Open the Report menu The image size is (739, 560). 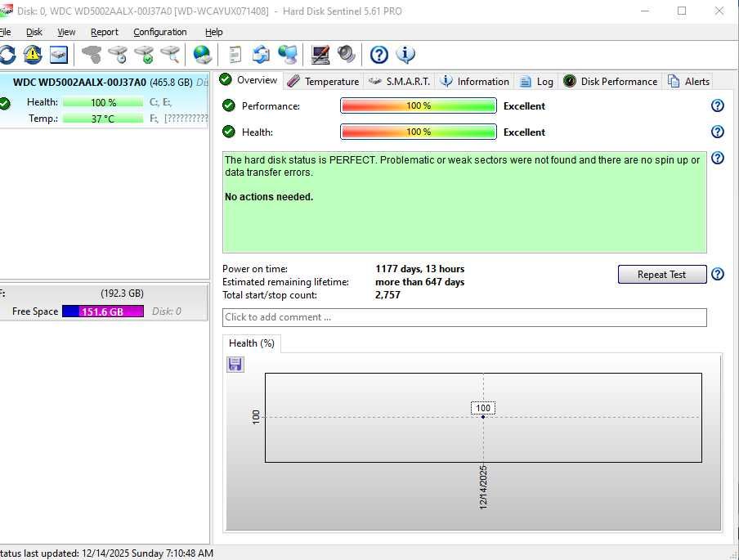[104, 32]
